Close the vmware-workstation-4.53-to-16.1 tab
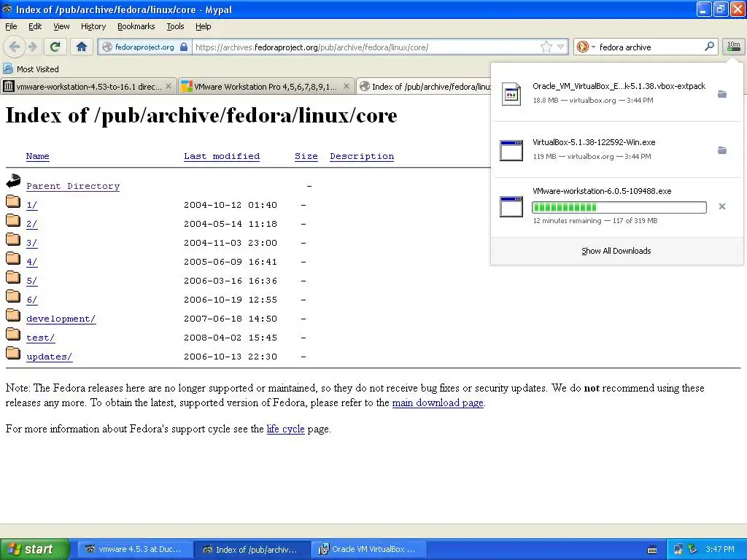The image size is (747, 560). point(169,86)
